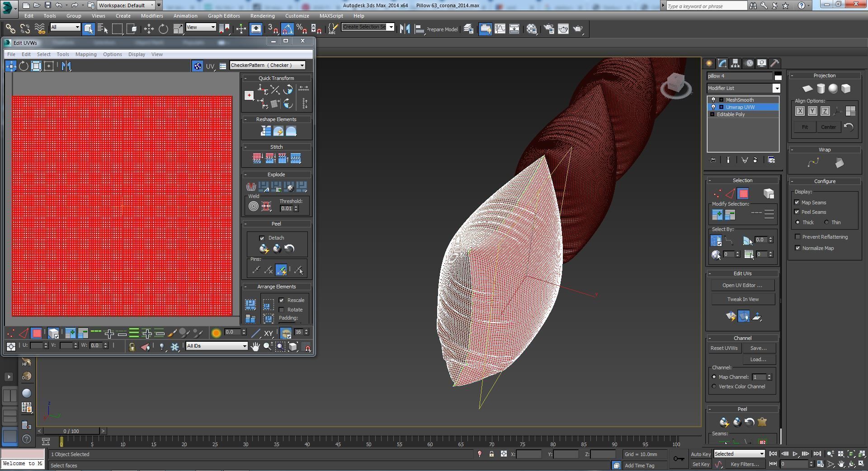The image size is (868, 471).
Task: Select Polygon sub-object mode in Edit UVWs bottom bar
Action: (x=37, y=334)
